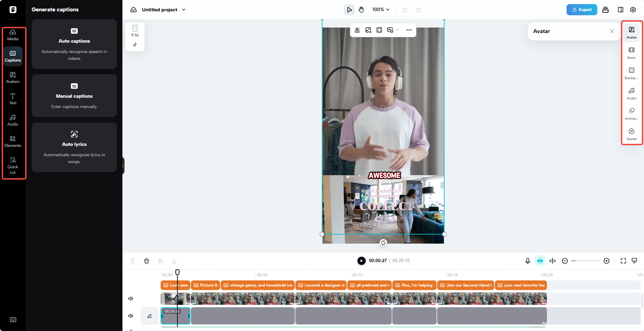Mute the avatar clip track
Image resolution: width=644 pixels, height=331 pixels.
131,316
